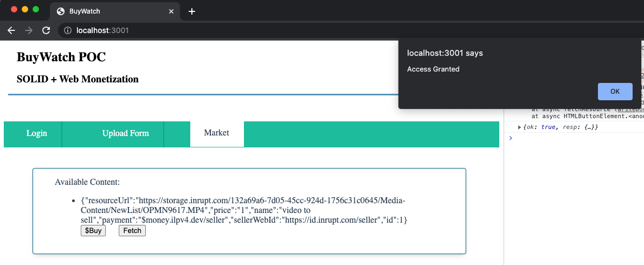Expand the {ok: true, resp} console object
Screen dimensions: 644x265
tap(520, 127)
